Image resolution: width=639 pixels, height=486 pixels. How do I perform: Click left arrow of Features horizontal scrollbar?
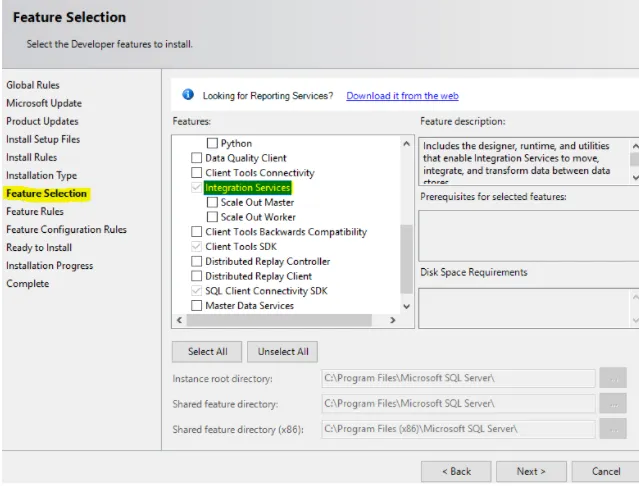[179, 320]
